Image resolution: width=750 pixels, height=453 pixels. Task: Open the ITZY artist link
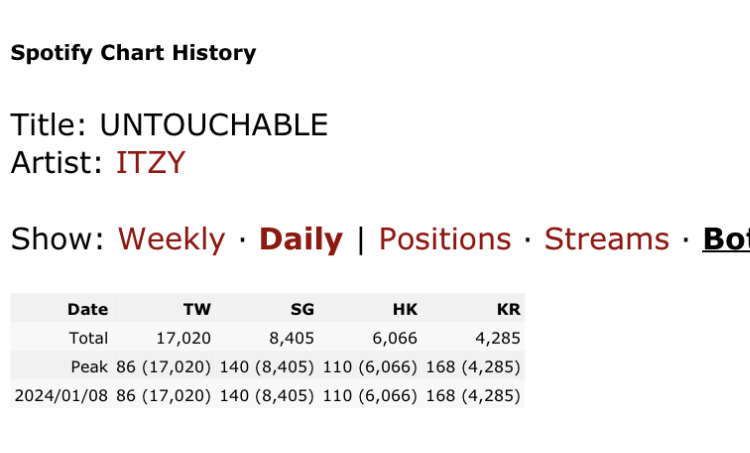click(151, 162)
